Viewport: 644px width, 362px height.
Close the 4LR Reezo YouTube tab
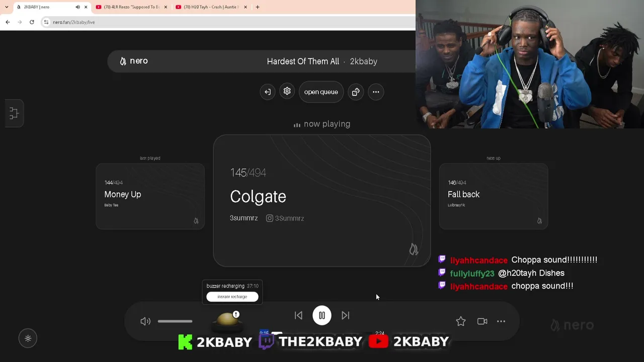pos(166,7)
